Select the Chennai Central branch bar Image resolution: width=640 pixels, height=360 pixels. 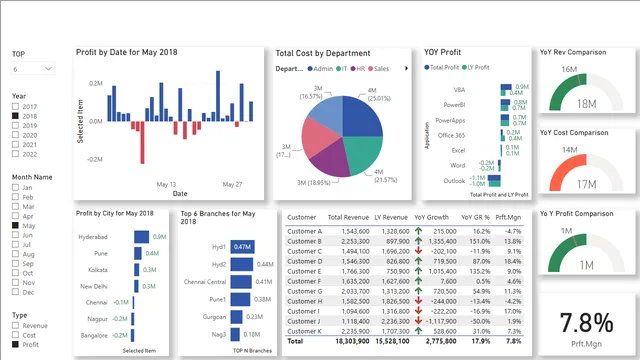point(241,282)
